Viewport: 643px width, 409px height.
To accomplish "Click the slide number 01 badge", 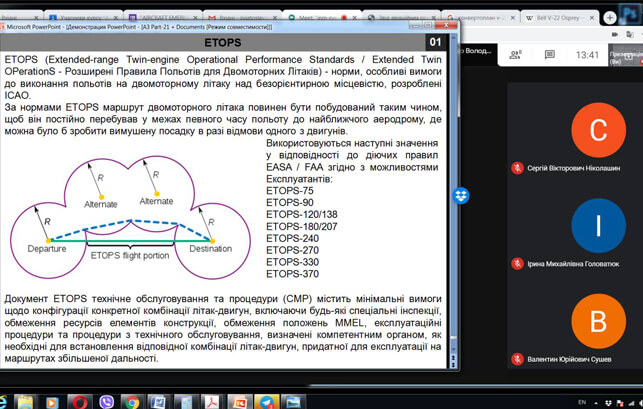I will pos(435,42).
